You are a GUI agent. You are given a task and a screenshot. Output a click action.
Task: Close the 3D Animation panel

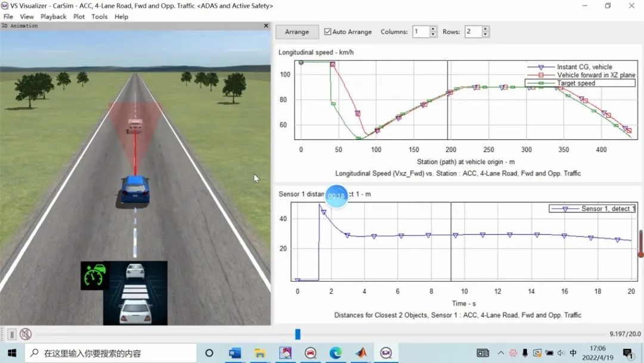[266, 26]
